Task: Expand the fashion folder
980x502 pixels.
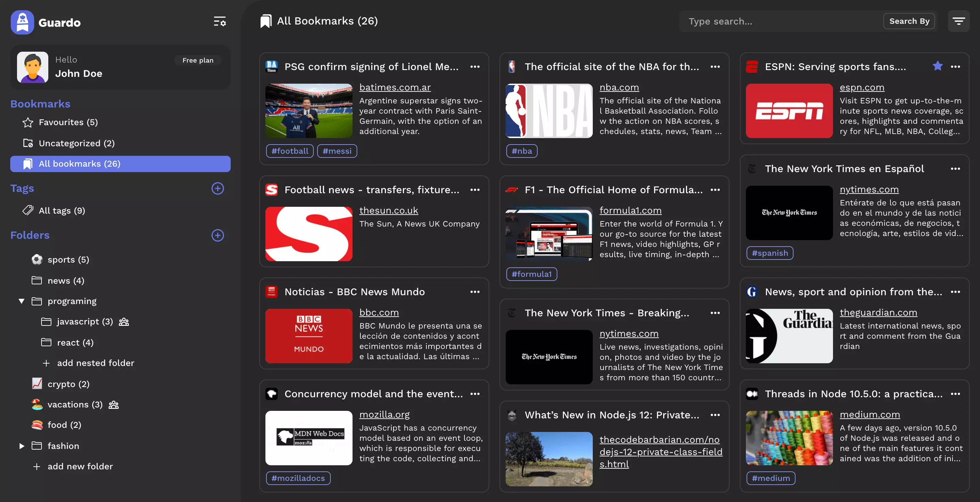Action: (x=22, y=446)
